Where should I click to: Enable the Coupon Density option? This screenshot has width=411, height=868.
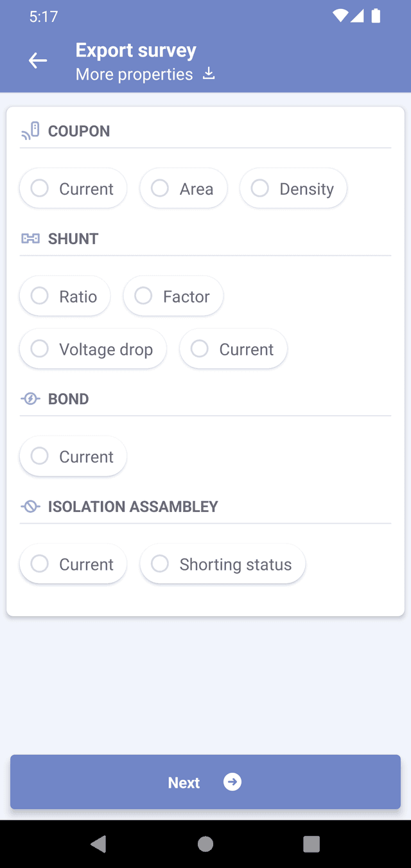[293, 188]
